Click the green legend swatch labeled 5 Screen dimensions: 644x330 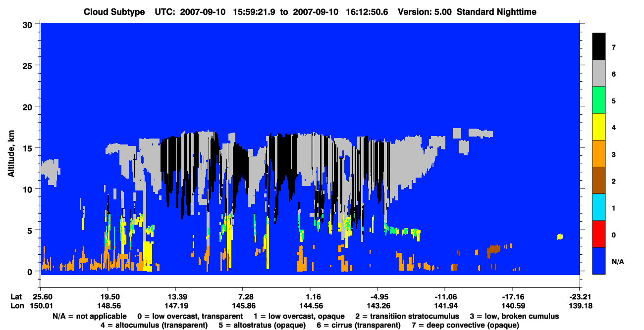(x=599, y=100)
